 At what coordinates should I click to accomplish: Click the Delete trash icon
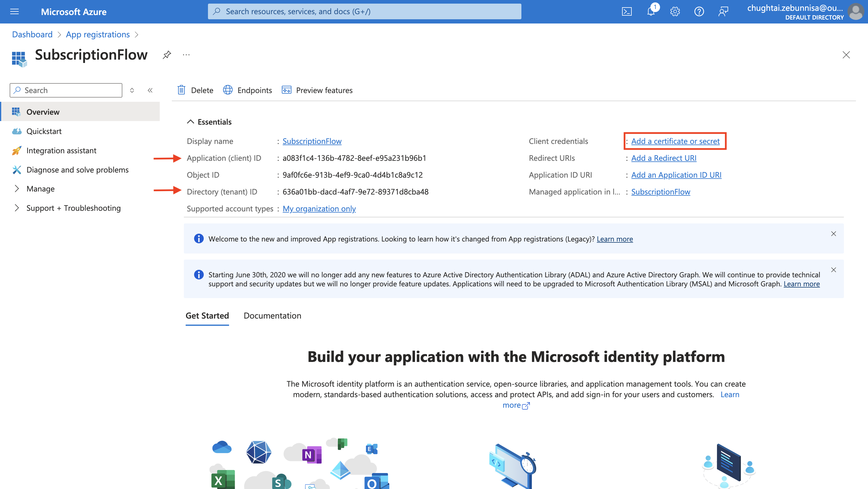[181, 90]
